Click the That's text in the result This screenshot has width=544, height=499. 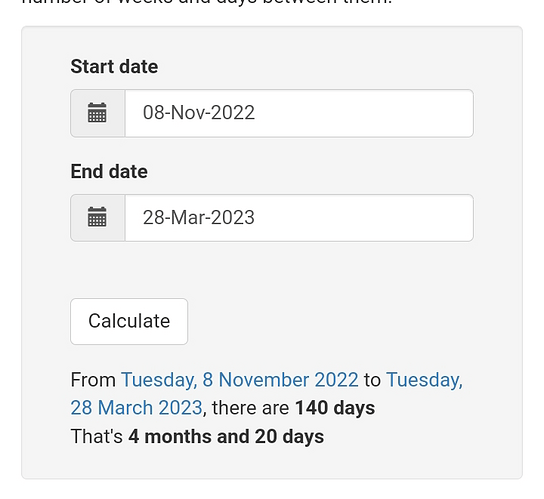coord(96,436)
